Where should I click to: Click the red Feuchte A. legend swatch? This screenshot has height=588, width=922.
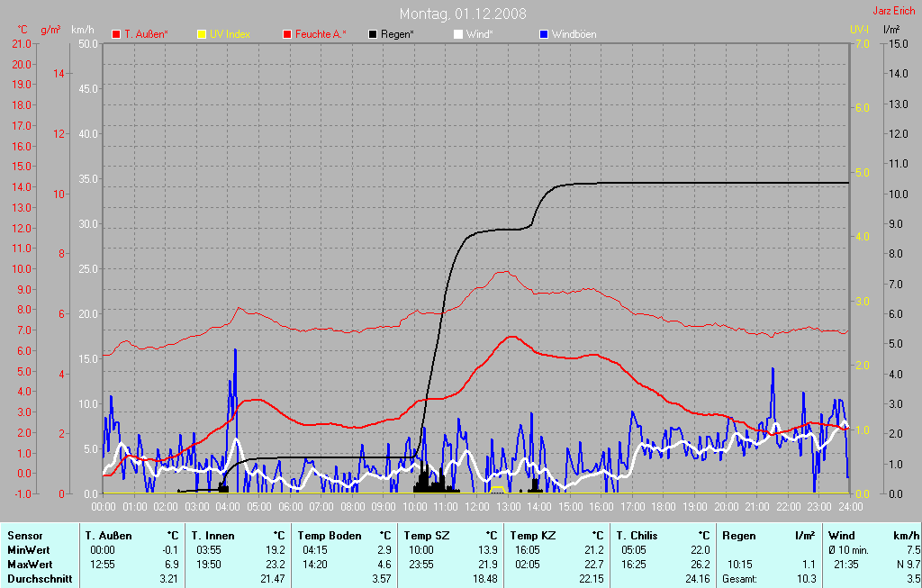pos(287,34)
